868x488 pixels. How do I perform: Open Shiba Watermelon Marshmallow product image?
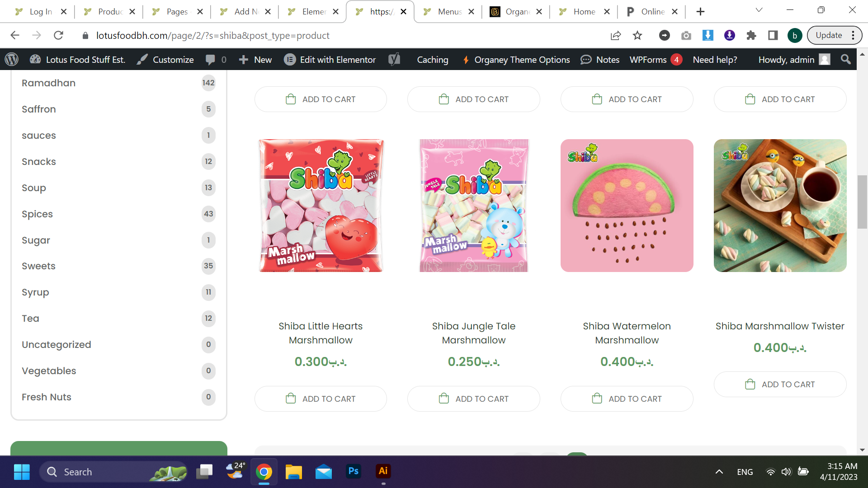[627, 206]
